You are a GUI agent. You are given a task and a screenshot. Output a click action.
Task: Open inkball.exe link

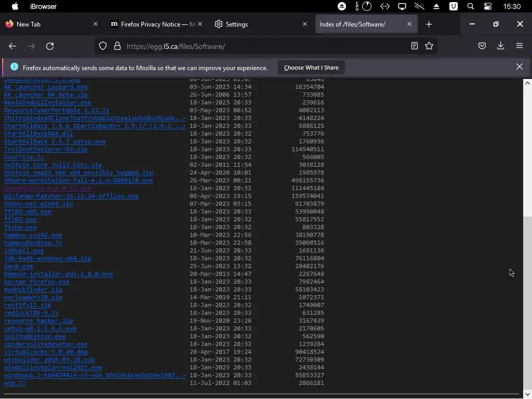pyautogui.click(x=24, y=251)
